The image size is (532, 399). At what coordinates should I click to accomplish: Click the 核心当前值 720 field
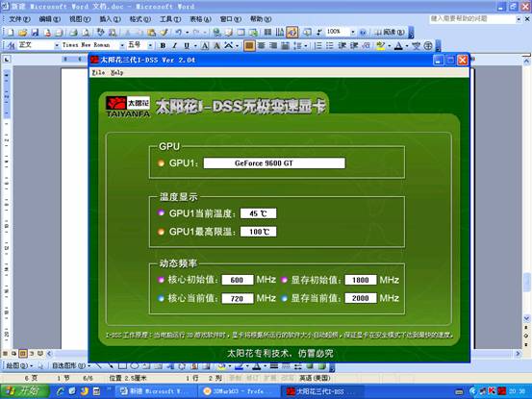click(238, 298)
